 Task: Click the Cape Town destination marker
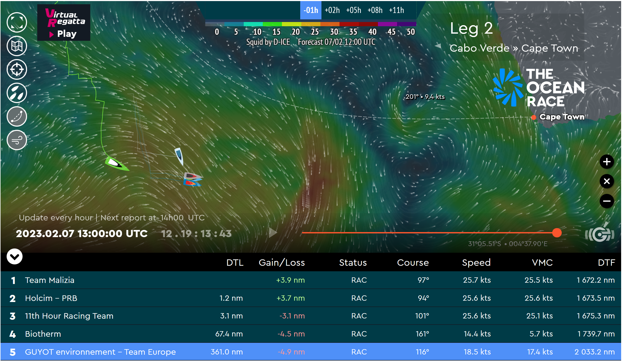coord(534,117)
